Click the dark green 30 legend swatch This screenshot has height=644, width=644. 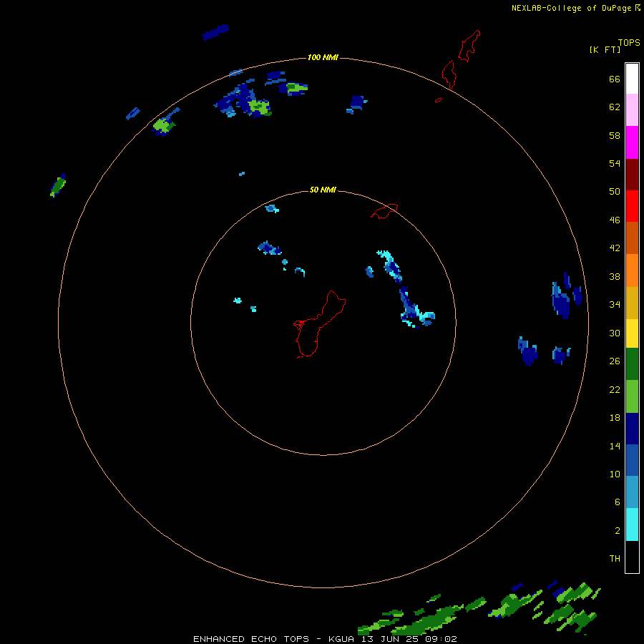click(x=632, y=364)
